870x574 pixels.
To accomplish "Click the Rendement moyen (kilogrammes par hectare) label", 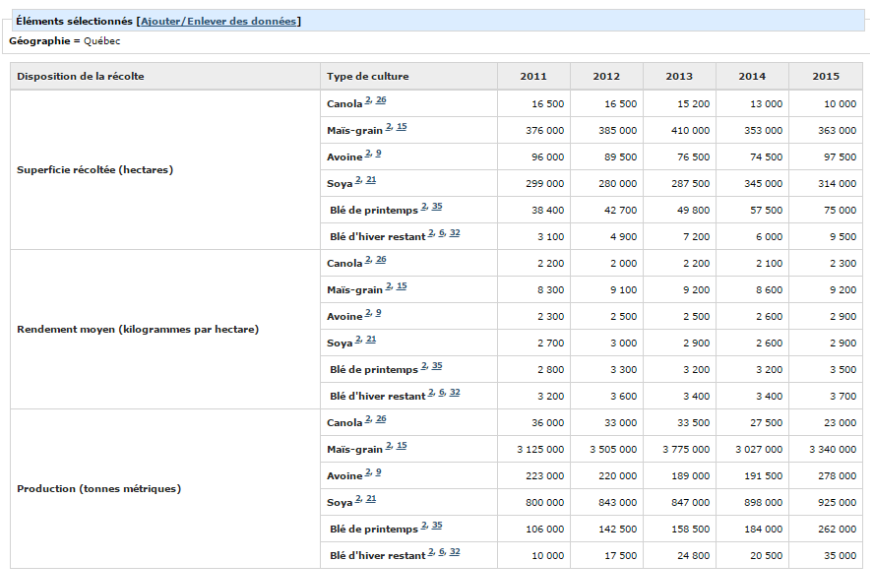I will (138, 329).
